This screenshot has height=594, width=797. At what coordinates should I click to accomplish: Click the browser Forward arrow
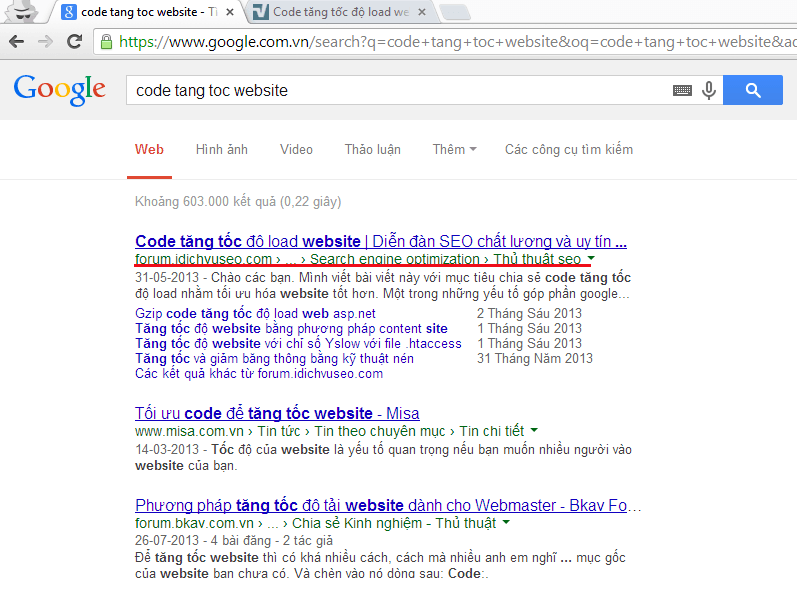(45, 42)
